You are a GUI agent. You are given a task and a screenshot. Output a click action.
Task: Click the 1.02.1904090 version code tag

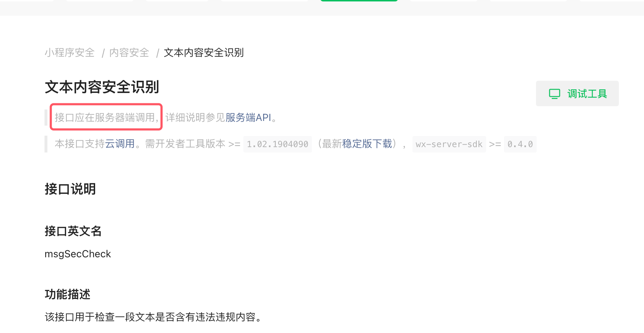(277, 144)
